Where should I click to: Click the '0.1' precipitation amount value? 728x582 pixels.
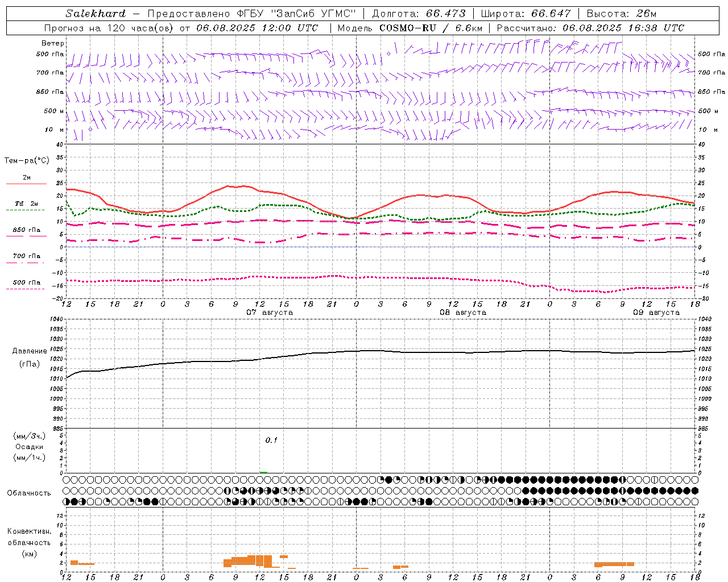click(271, 440)
